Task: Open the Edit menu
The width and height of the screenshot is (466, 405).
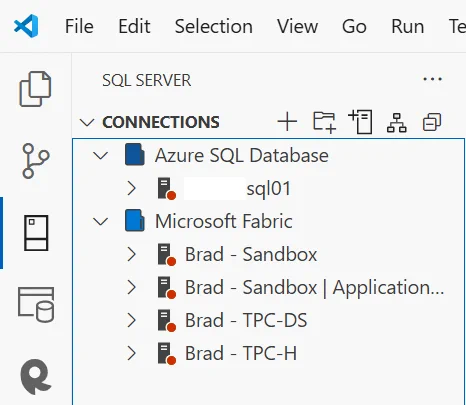Action: 134,26
